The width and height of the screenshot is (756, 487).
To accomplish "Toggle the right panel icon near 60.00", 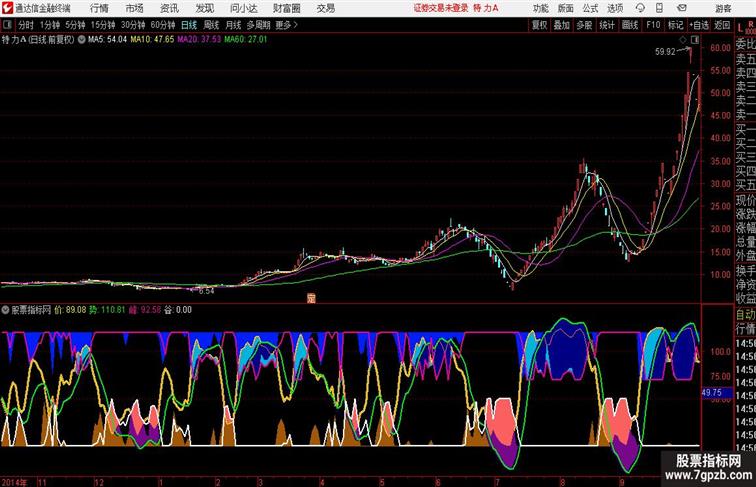I will (x=694, y=40).
